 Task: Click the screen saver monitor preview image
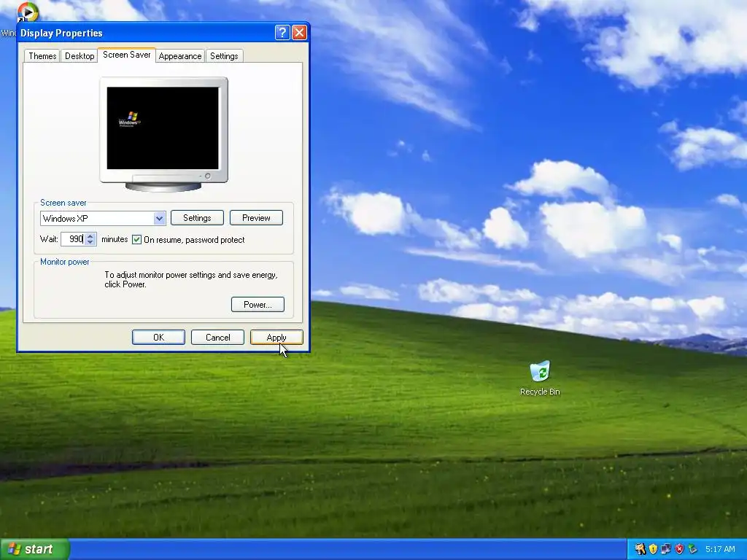coord(163,134)
